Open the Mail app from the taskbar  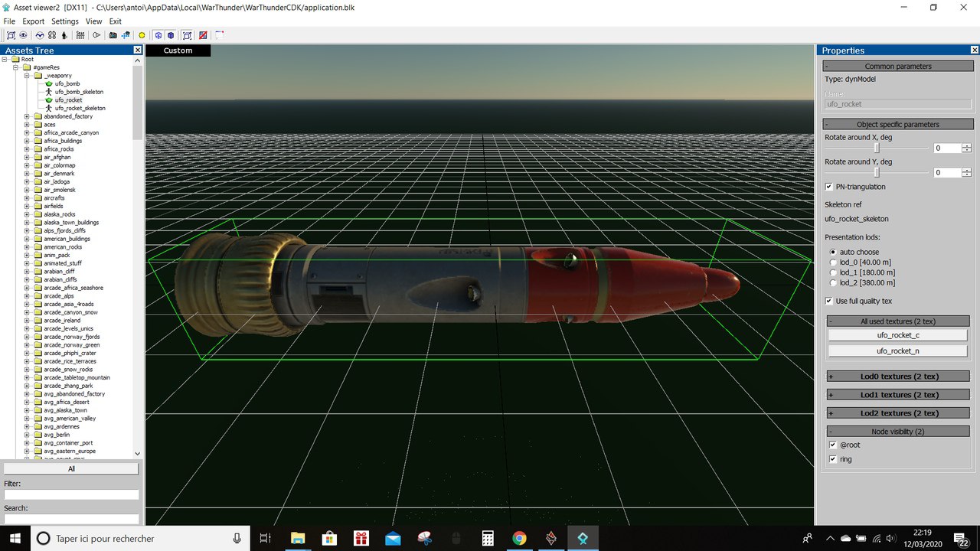click(393, 538)
